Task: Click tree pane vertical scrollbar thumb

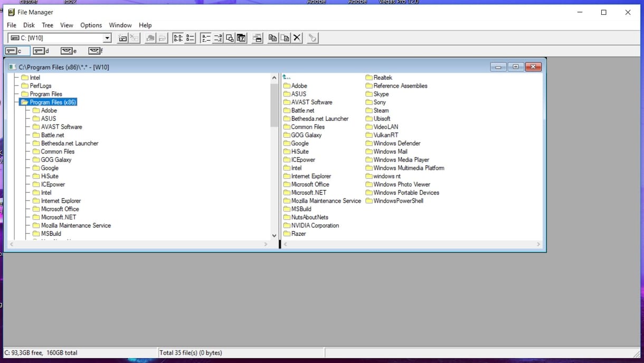Action: (x=274, y=104)
